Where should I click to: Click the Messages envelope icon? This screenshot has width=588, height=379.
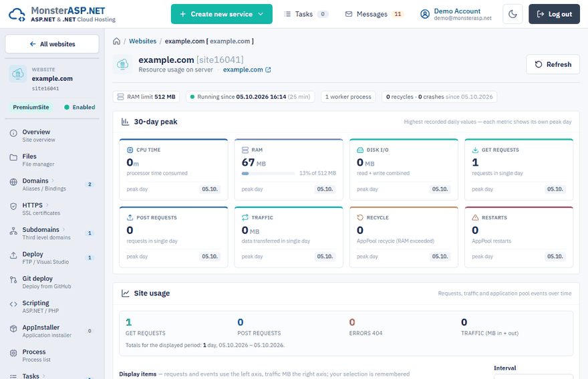(349, 14)
